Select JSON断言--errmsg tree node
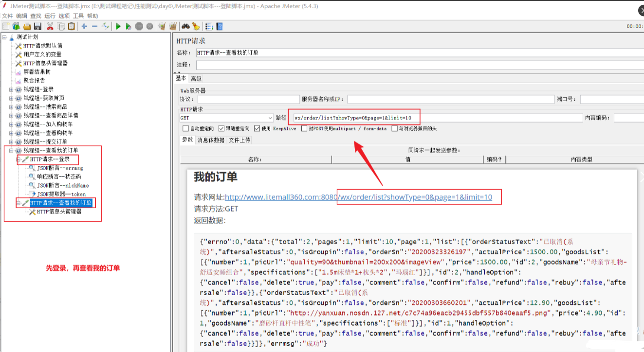 tap(59, 168)
